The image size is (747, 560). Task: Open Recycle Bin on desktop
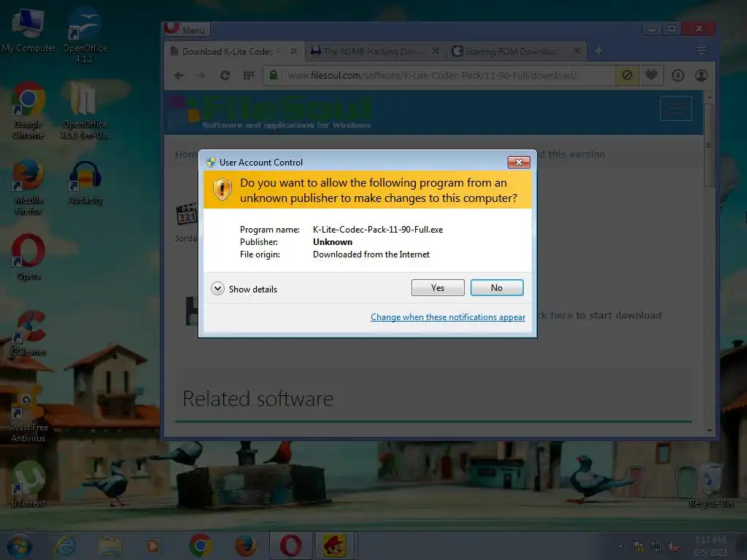click(x=711, y=485)
